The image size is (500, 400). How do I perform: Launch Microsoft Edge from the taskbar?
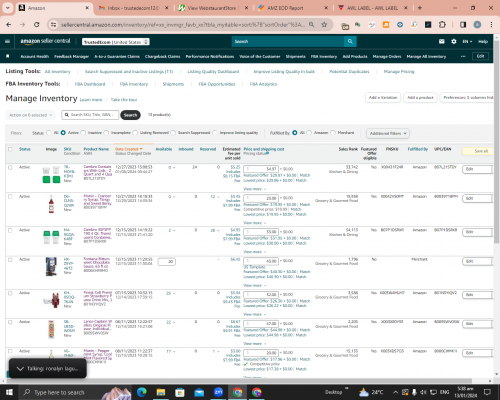[x=142, y=392]
